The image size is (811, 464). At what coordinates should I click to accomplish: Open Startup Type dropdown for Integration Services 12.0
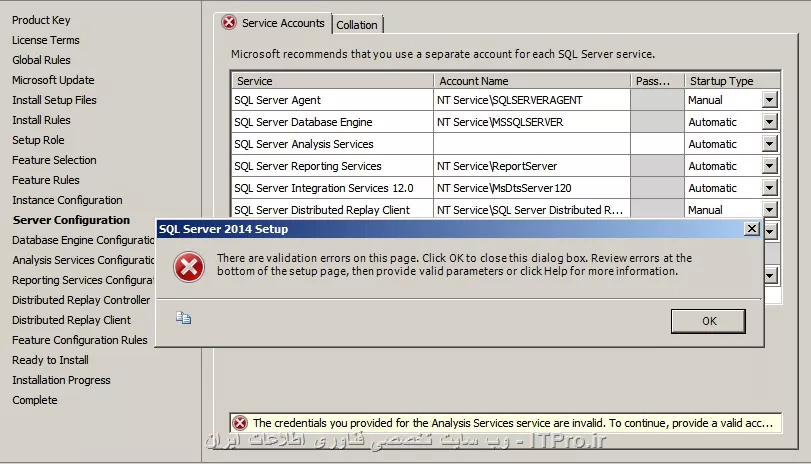point(769,188)
